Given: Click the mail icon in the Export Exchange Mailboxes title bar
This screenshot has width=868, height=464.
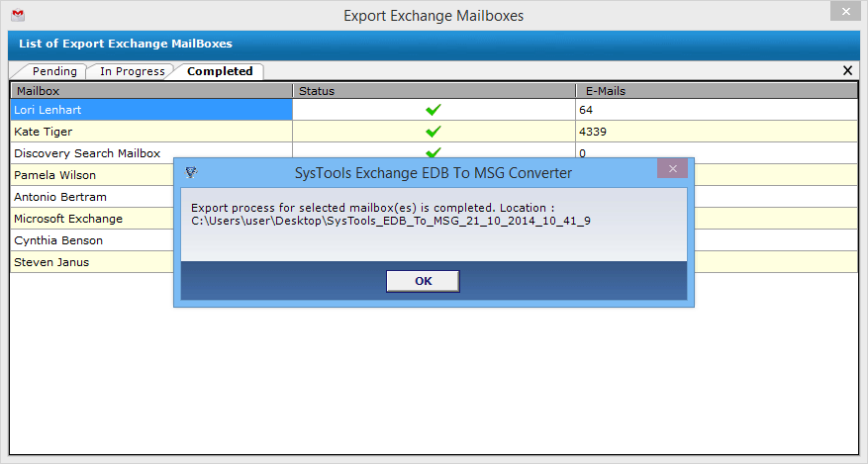Looking at the screenshot, I should tap(18, 15).
